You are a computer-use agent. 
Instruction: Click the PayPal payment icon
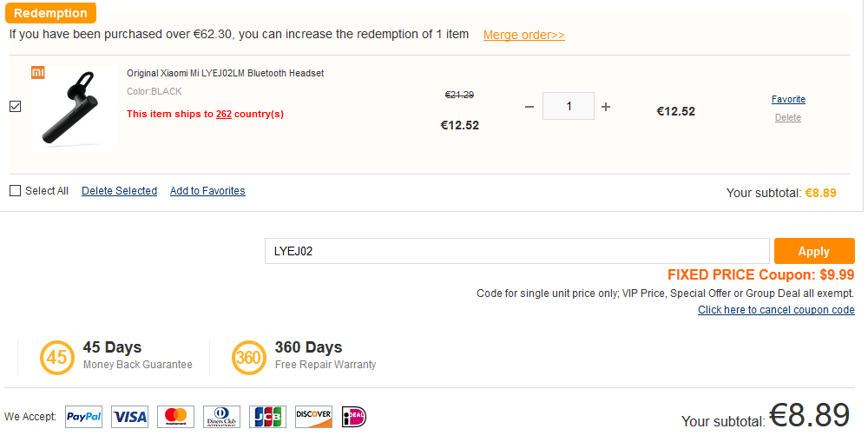84,417
